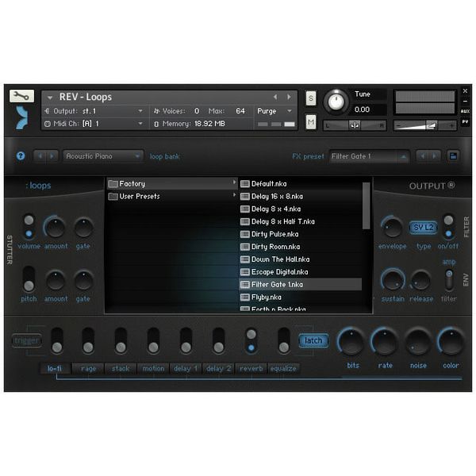The image size is (476, 476).
Task: Select the Dirty Pulse.nka preset
Action: click(x=300, y=234)
